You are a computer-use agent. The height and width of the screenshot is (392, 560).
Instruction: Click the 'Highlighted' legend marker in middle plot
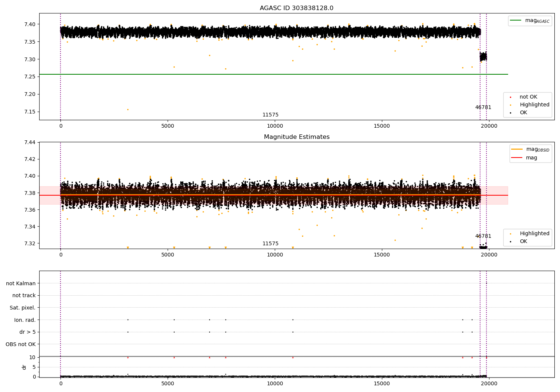510,234
